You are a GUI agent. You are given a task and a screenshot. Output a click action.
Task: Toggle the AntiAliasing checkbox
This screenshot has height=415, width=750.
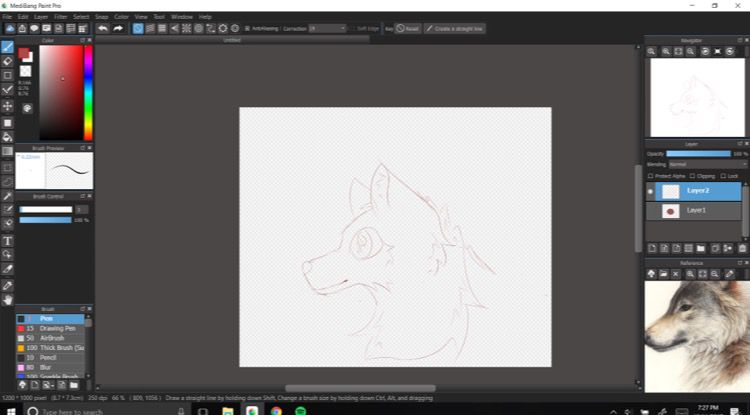[x=247, y=29]
